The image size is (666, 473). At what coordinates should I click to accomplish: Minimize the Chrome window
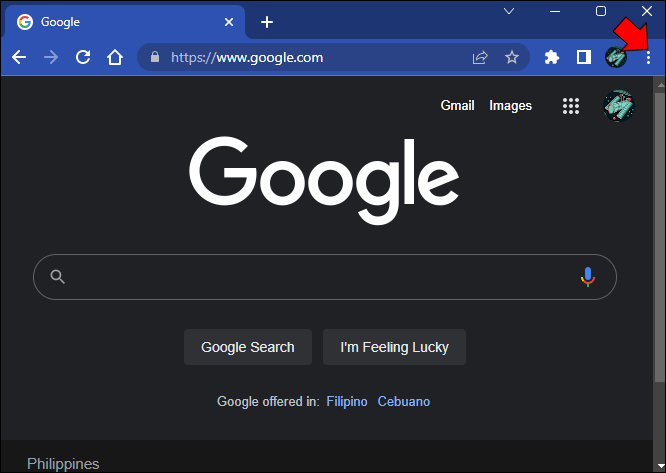(x=555, y=11)
